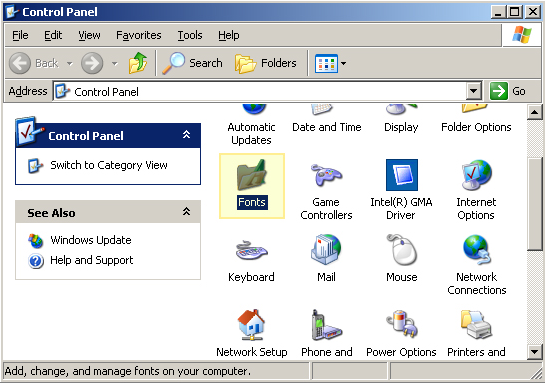The width and height of the screenshot is (545, 383).
Task: Click the Forward navigation button
Action: click(x=92, y=63)
